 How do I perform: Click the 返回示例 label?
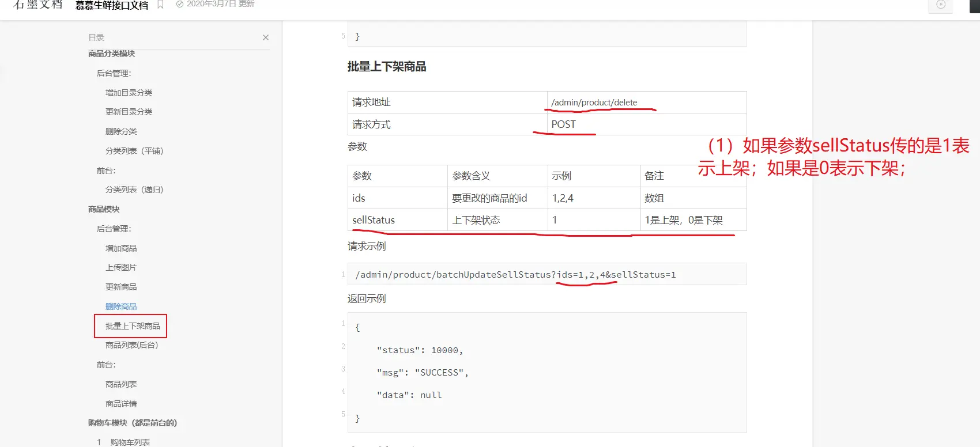367,299
